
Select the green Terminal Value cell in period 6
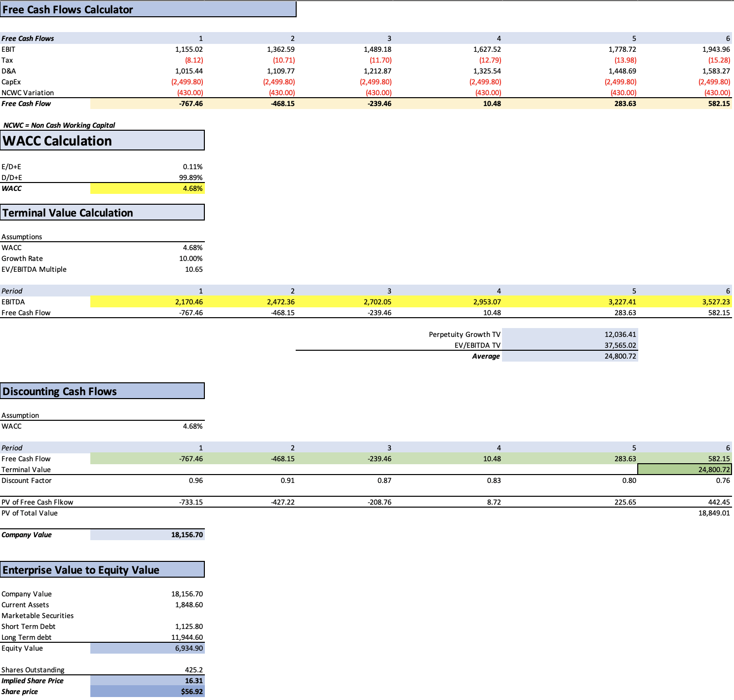685,470
